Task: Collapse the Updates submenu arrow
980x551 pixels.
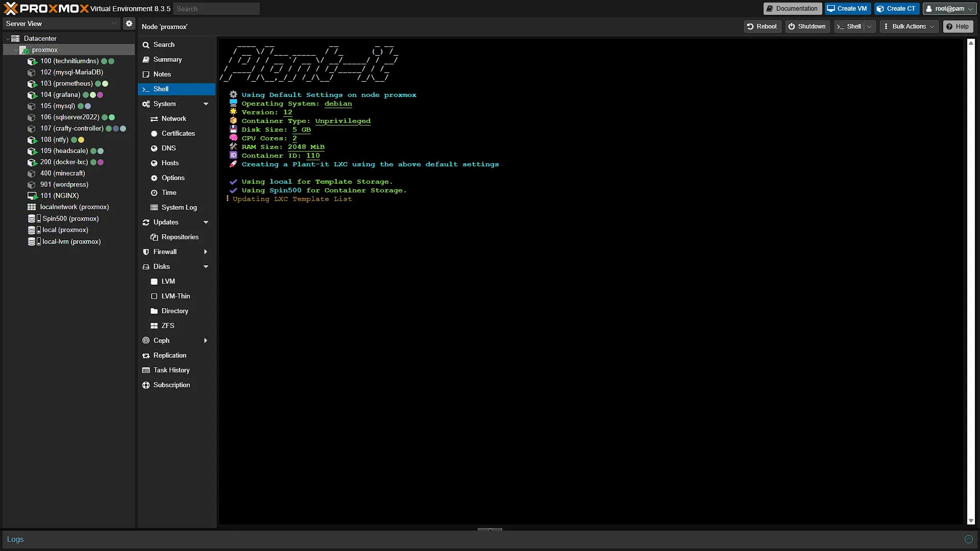Action: pos(206,222)
